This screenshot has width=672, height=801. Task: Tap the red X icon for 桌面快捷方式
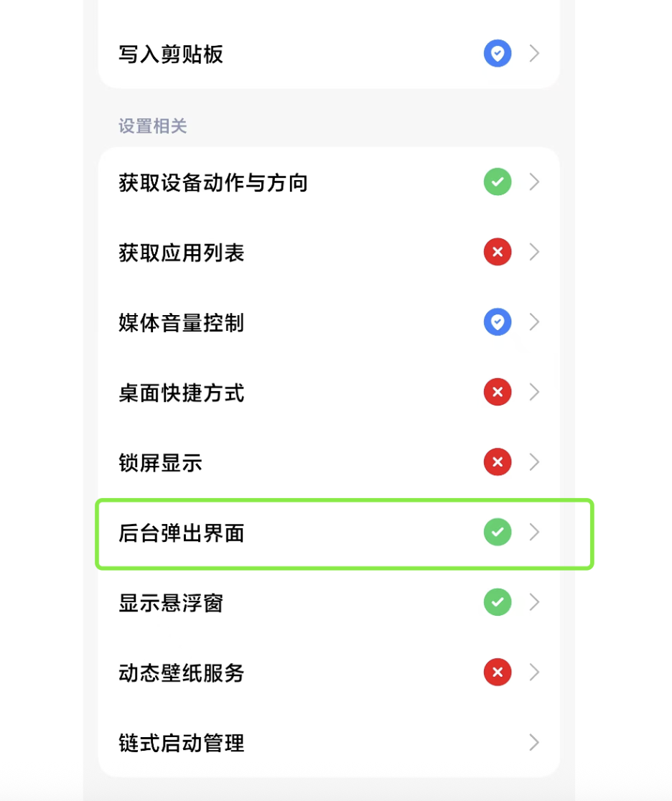coord(498,392)
